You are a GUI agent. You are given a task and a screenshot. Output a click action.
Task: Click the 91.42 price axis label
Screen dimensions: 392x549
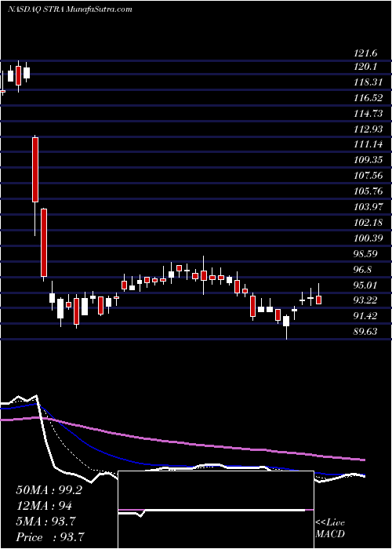pyautogui.click(x=365, y=316)
